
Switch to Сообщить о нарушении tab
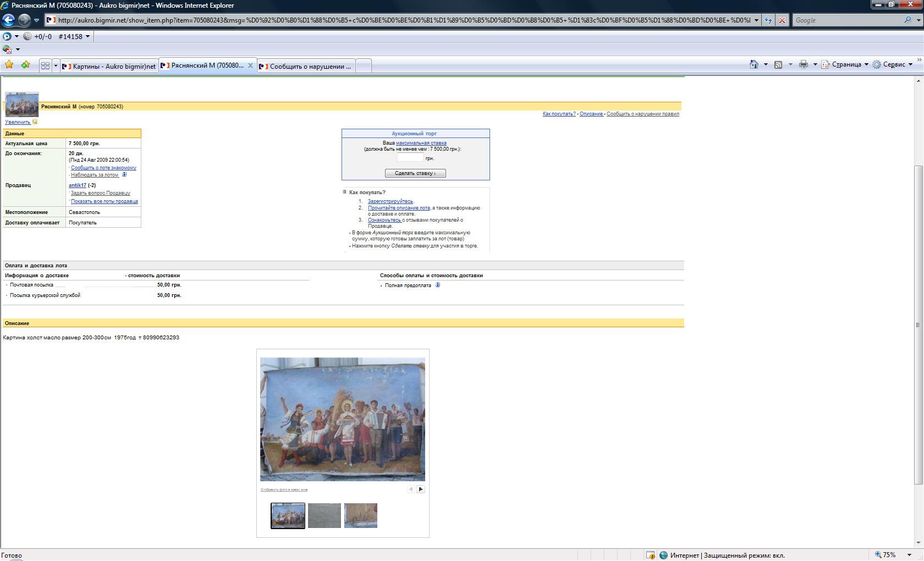[x=306, y=66]
